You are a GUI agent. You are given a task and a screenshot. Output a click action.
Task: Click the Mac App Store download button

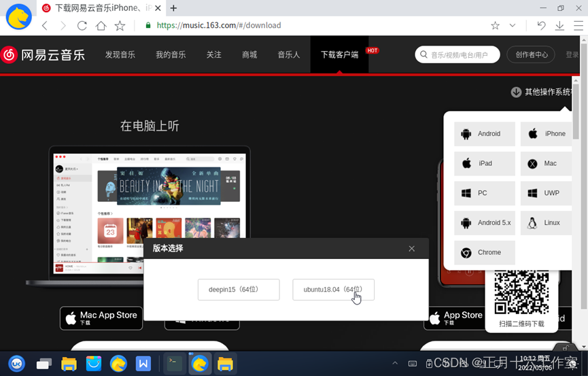(x=101, y=318)
